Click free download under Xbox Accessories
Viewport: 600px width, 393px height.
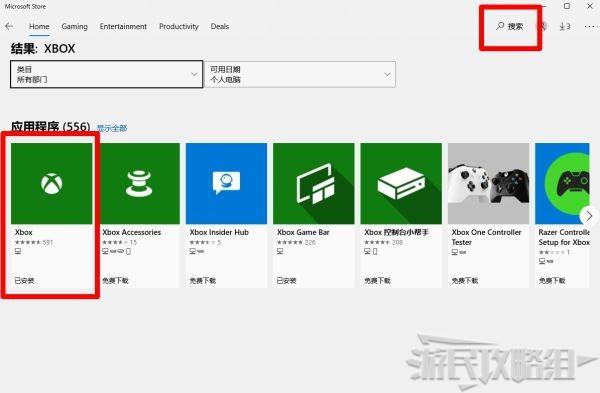115,280
